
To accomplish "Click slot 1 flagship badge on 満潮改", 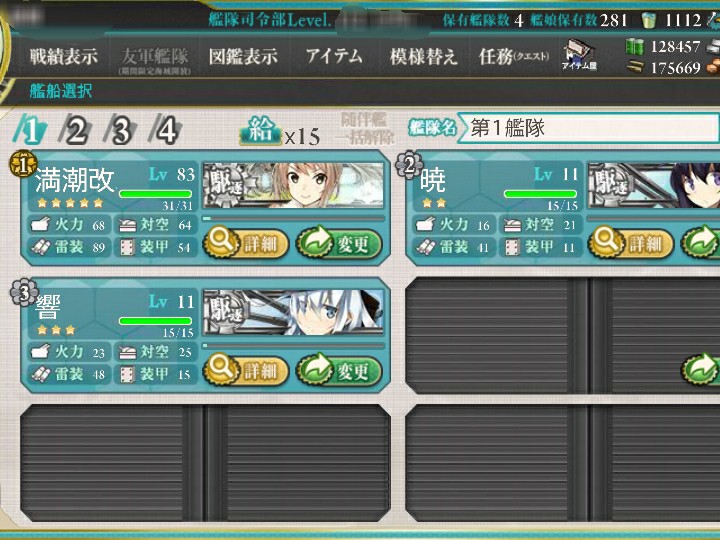I will [x=22, y=164].
